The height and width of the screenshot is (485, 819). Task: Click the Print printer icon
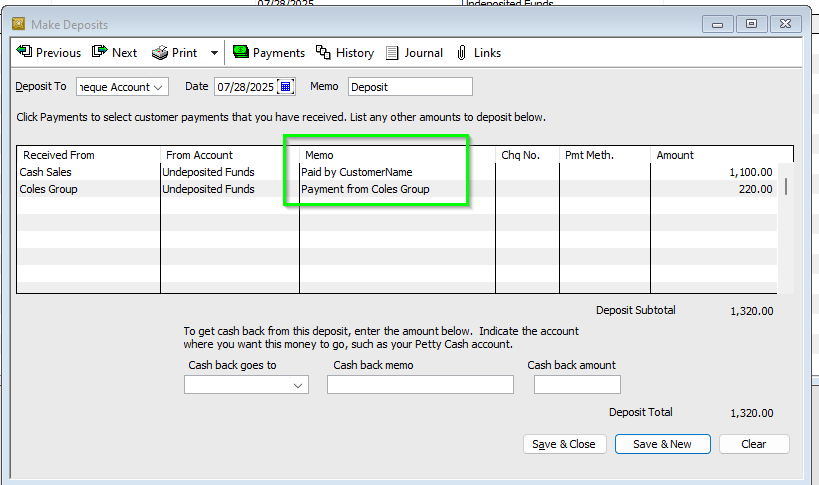tap(159, 53)
